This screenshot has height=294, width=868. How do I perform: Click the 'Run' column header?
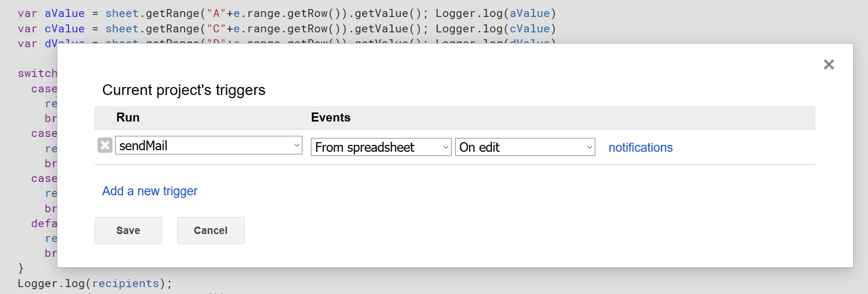click(x=128, y=117)
